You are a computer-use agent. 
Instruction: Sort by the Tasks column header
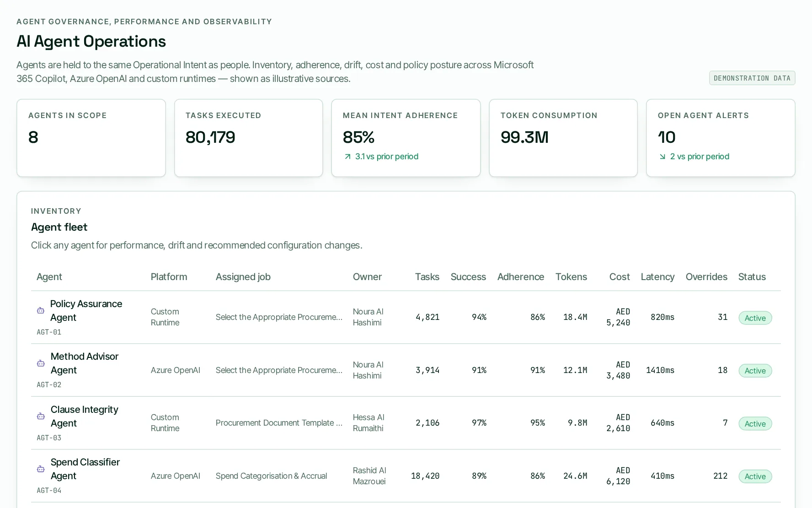(427, 277)
